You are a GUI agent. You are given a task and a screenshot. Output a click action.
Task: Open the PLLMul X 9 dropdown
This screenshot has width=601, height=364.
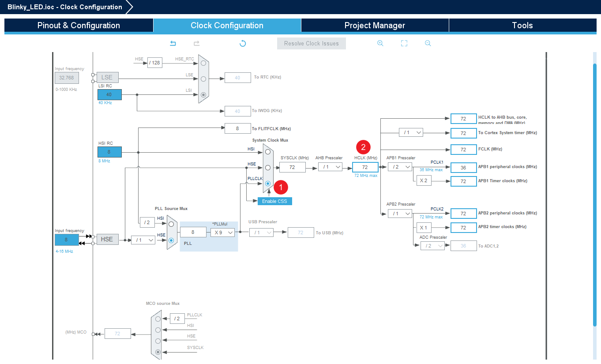[222, 233]
